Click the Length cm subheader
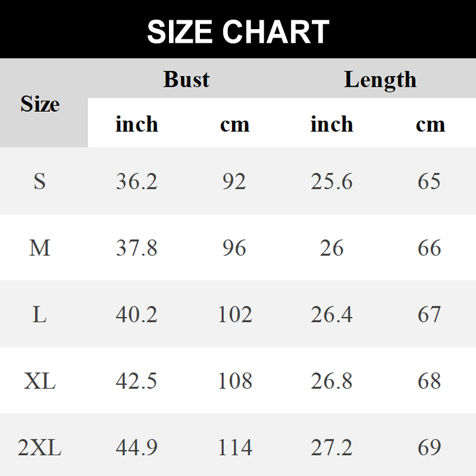The image size is (476, 476). coord(430,124)
